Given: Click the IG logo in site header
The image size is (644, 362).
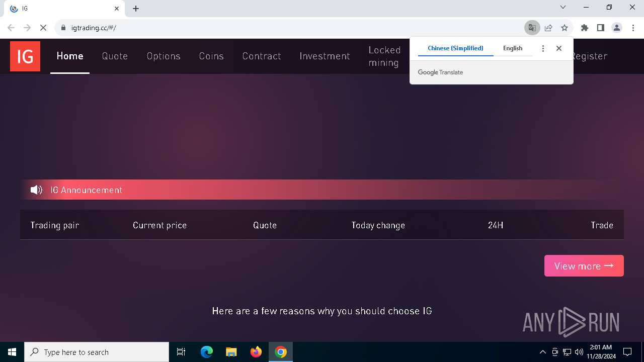Looking at the screenshot, I should (x=25, y=56).
